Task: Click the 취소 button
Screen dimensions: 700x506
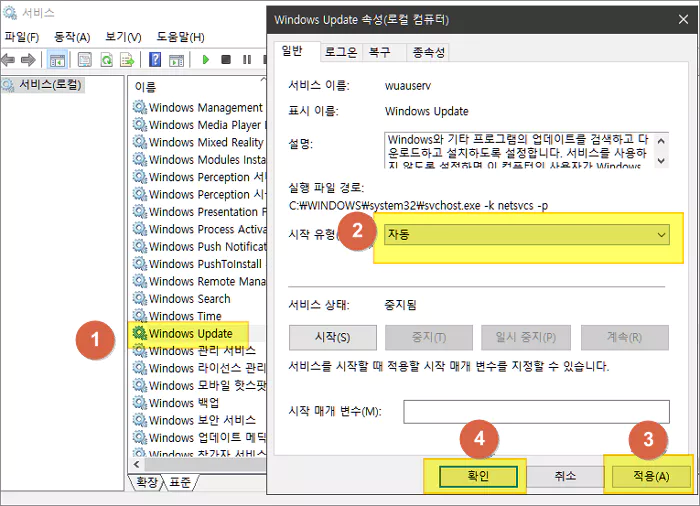Action: click(x=565, y=476)
